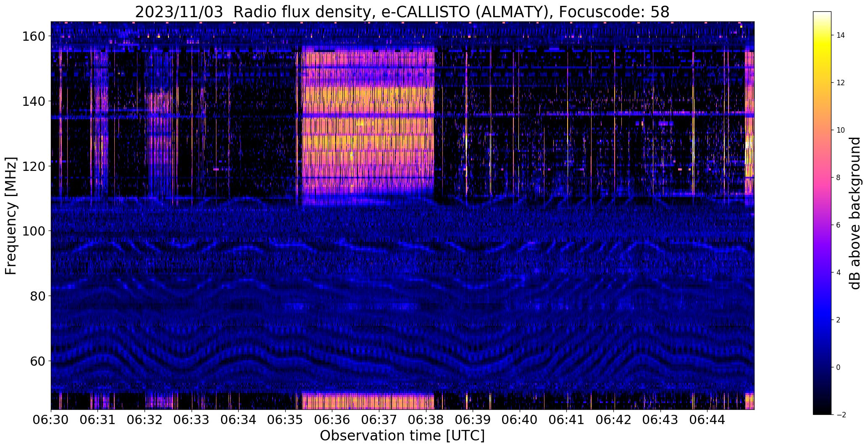
Task: Click the colorbar tick label 0
Action: click(839, 367)
